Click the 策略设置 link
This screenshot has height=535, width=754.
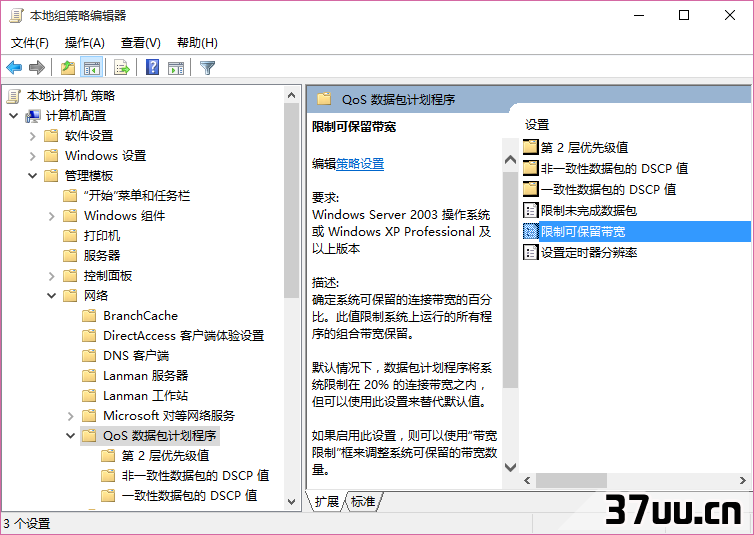360,164
